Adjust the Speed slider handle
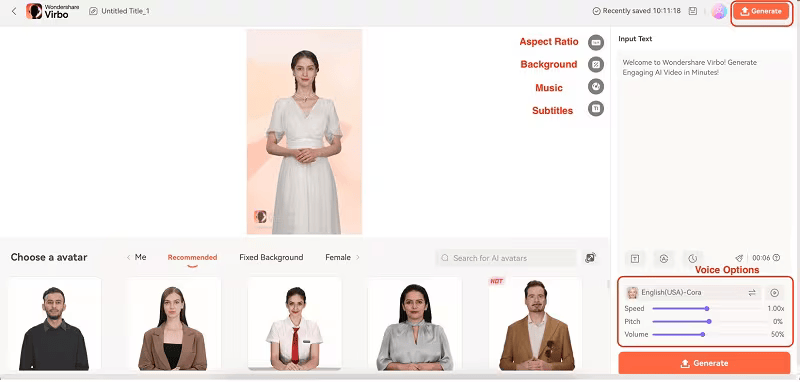This screenshot has height=382, width=800. tap(707, 309)
